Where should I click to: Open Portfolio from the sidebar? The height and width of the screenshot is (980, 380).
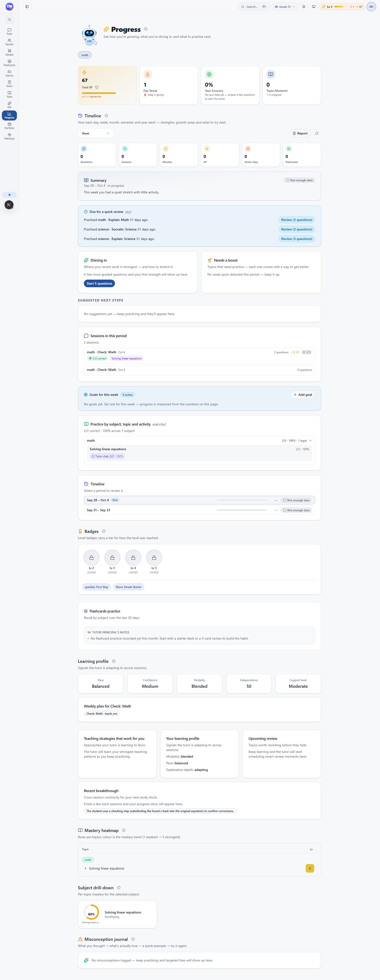click(9, 125)
